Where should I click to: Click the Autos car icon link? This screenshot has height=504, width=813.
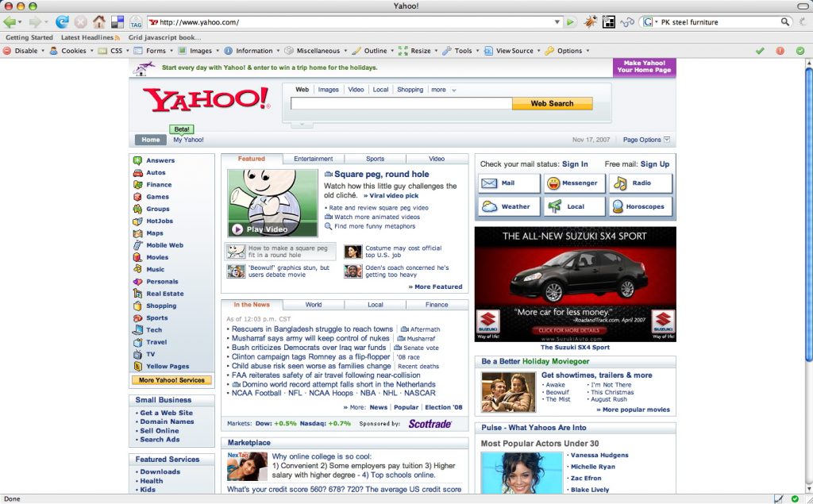(137, 173)
